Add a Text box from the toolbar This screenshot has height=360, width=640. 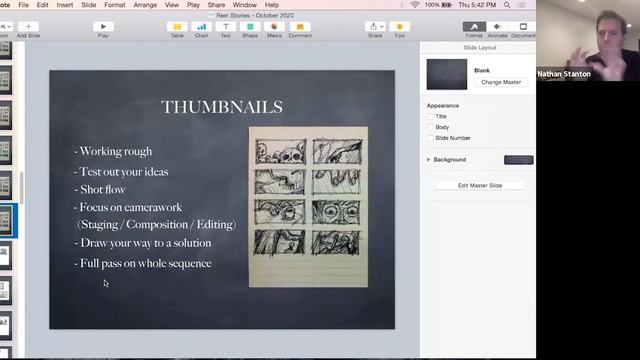[226, 27]
